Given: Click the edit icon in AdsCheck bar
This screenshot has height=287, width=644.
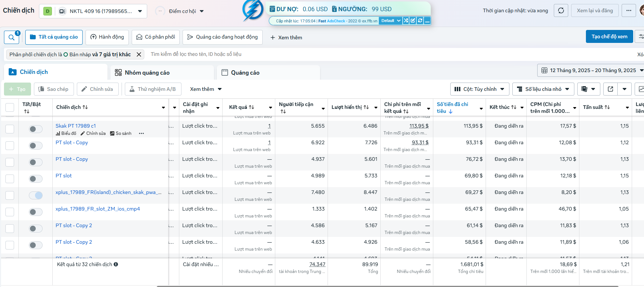Looking at the screenshot, I should pos(413,21).
